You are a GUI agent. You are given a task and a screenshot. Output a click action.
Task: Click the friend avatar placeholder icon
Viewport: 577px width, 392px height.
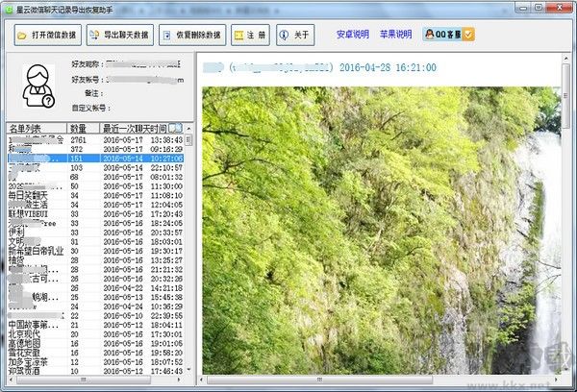(x=38, y=86)
